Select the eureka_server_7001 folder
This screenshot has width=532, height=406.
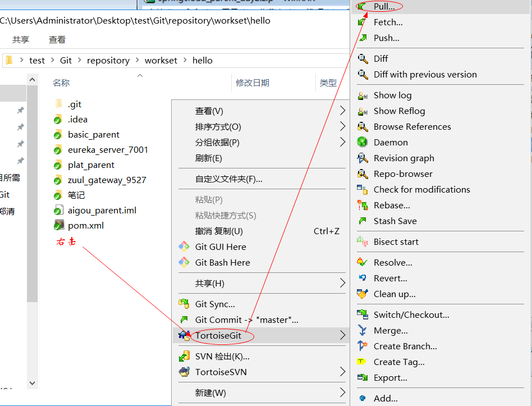tap(101, 150)
